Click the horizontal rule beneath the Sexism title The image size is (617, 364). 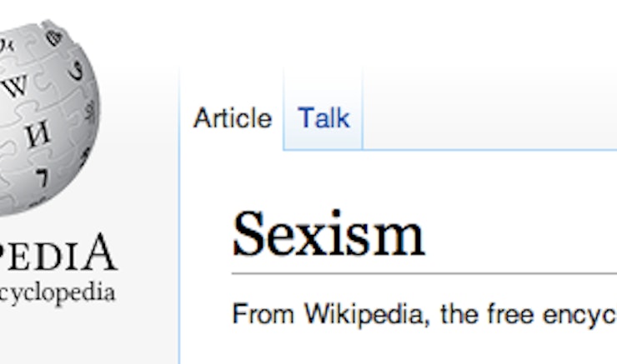[x=424, y=273]
